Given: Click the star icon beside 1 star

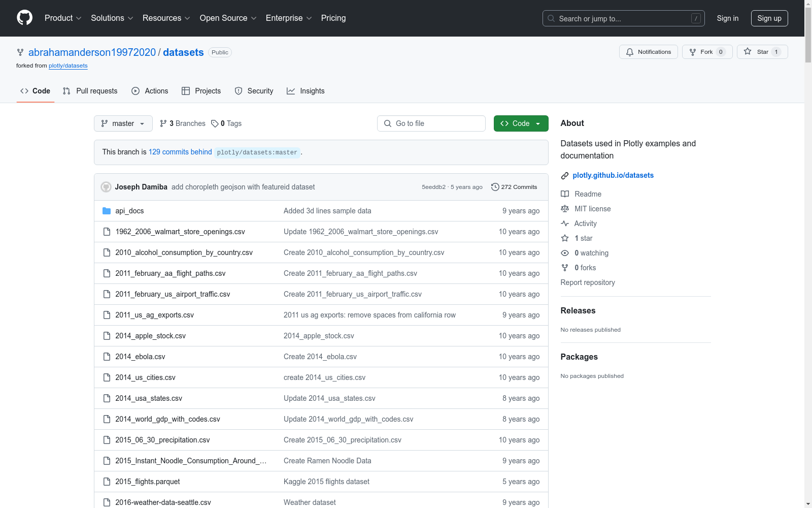Looking at the screenshot, I should pos(565,238).
